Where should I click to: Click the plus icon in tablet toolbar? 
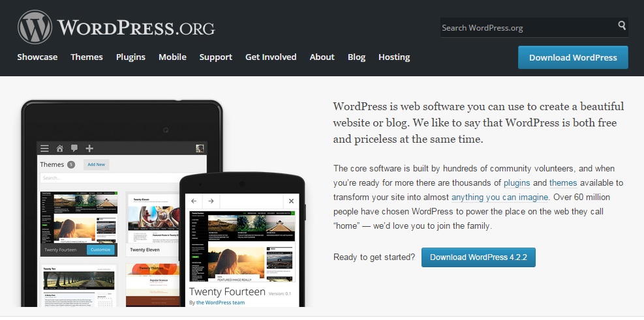coord(89,149)
